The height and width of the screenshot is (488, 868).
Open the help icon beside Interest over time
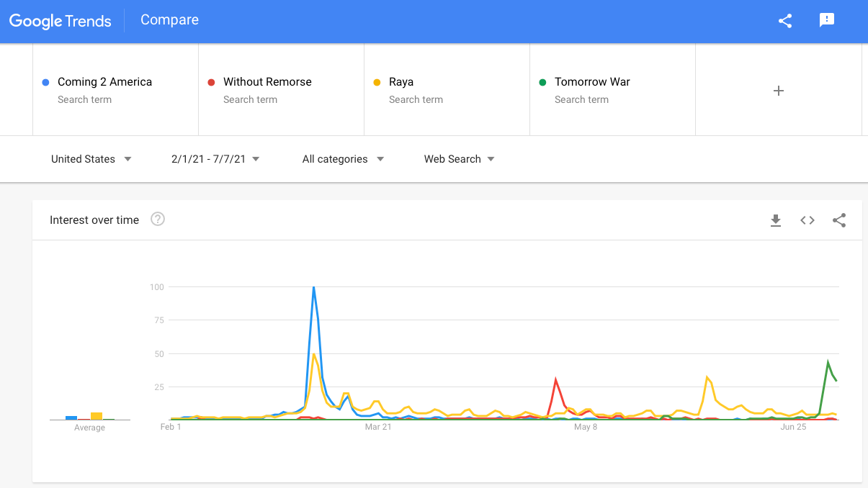click(158, 220)
